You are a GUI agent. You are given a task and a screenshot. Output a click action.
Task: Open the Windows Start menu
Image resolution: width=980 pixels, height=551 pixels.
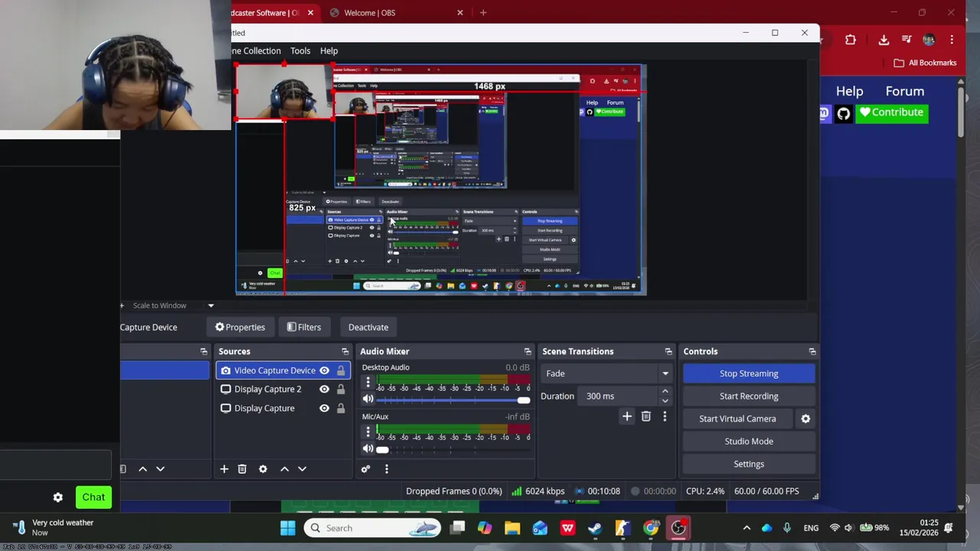(288, 528)
